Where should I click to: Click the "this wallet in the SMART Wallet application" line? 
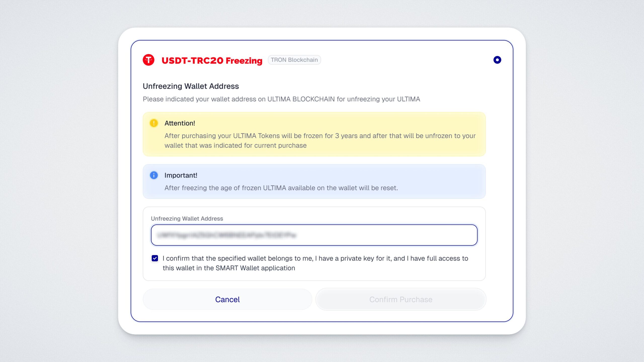(x=229, y=268)
